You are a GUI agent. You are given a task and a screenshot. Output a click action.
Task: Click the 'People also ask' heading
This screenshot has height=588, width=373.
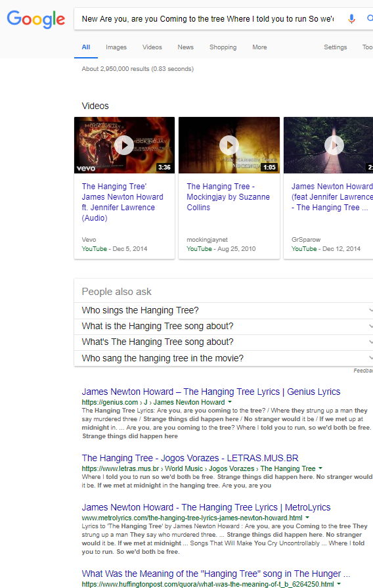coord(117,292)
